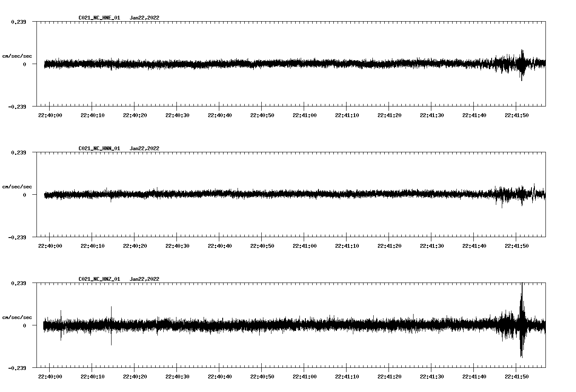576x392 pixels.
Task: Click the HNE waveform peak near 22:41:51
Action: coord(522,65)
